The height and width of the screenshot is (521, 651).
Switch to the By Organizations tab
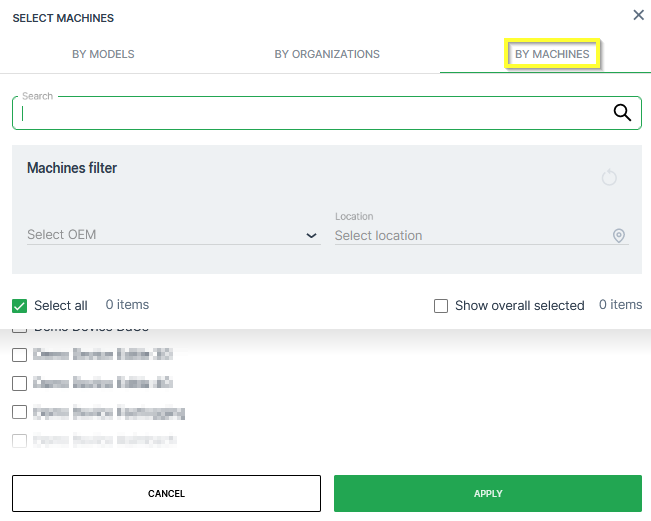(x=327, y=54)
